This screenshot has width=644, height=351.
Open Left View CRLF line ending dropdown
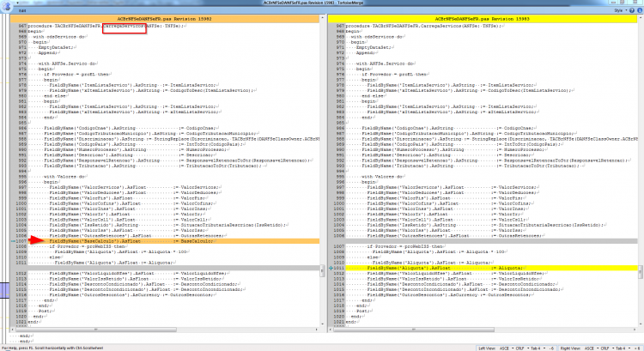[x=521, y=348]
